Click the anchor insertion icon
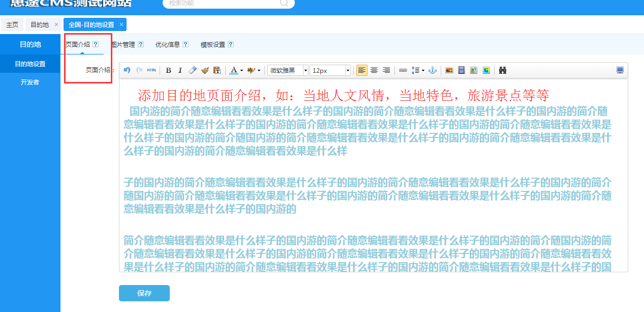The height and width of the screenshot is (312, 644). 432,70
